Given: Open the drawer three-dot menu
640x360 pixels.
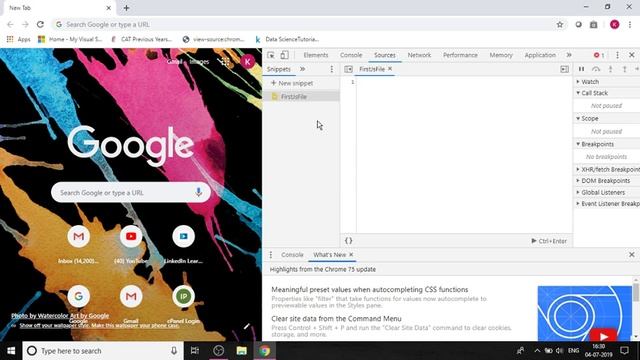Looking at the screenshot, I should (271, 255).
